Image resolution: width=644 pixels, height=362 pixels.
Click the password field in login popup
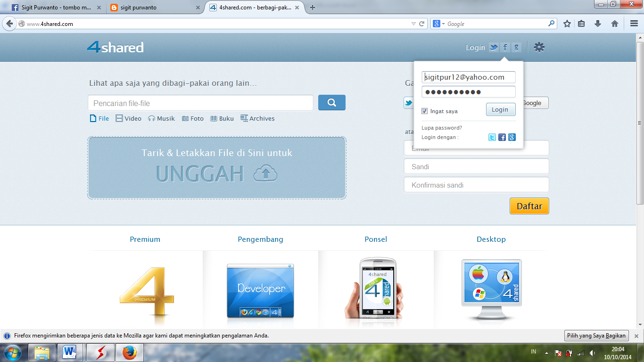point(469,92)
